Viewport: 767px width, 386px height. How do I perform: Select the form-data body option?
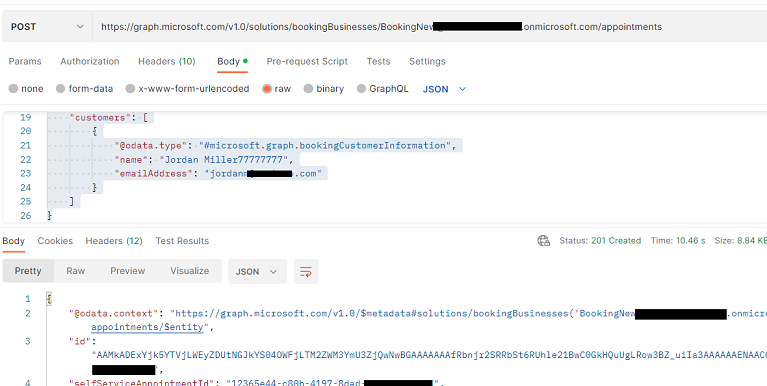click(85, 89)
